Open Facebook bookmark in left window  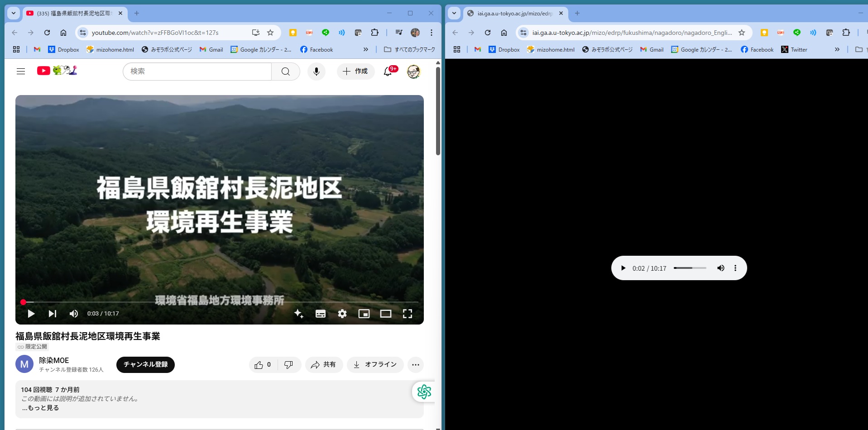point(317,50)
